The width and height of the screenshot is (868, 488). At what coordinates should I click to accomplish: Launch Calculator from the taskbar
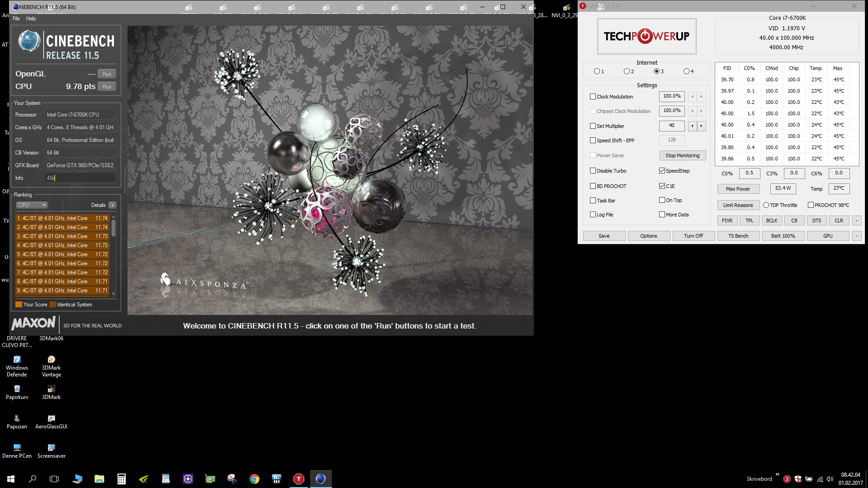(x=122, y=479)
